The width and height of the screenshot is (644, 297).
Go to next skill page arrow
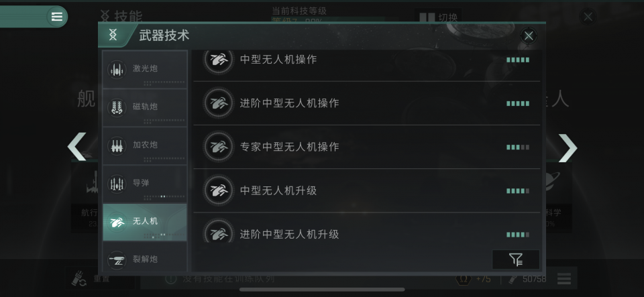(568, 147)
